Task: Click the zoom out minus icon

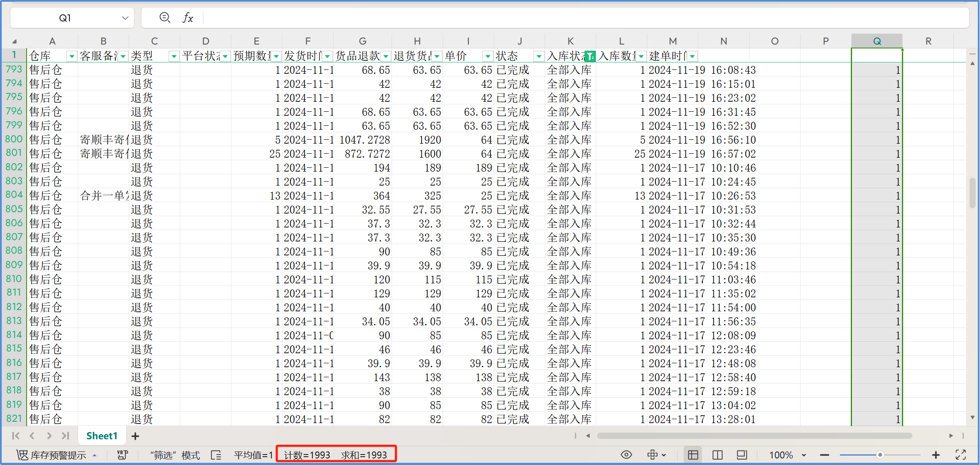Action: coord(824,455)
